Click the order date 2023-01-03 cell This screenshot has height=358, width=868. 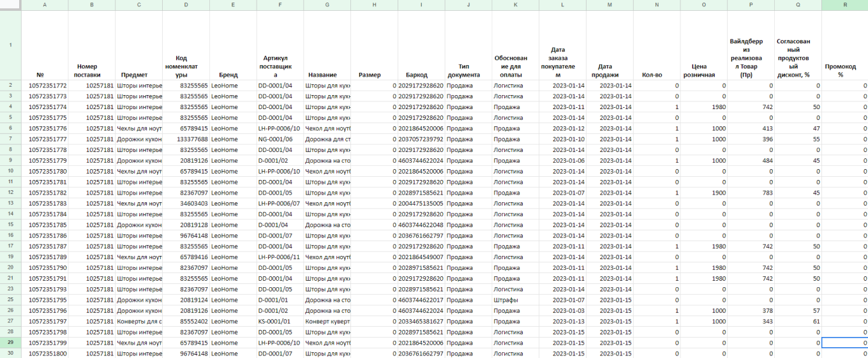[562, 310]
